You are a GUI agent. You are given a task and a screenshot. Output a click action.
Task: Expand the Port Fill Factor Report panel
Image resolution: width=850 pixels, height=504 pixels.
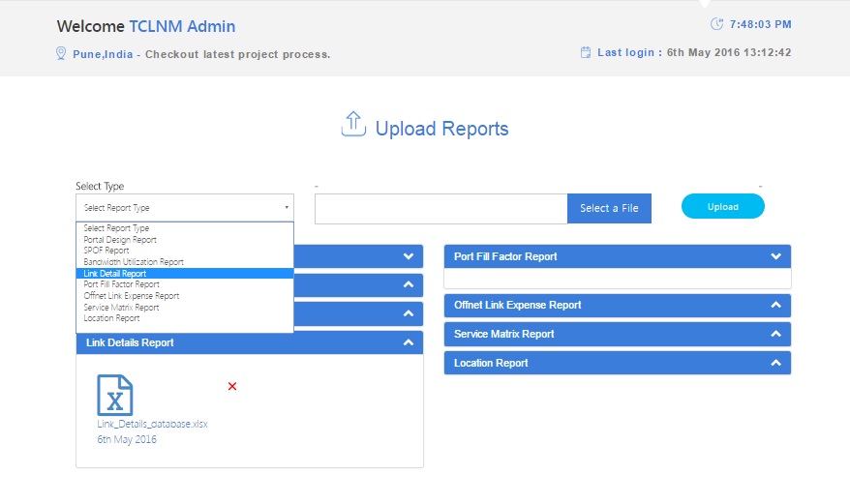click(x=775, y=256)
